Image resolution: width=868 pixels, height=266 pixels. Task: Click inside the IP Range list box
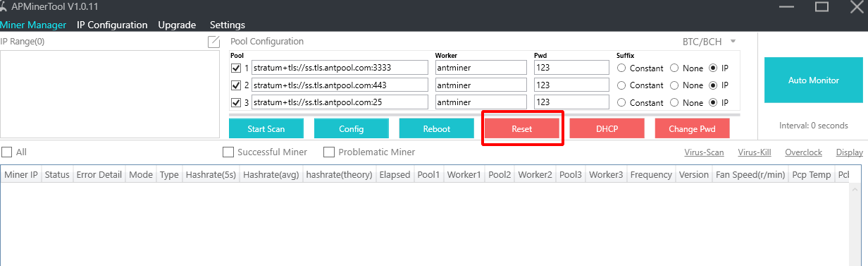(x=110, y=94)
